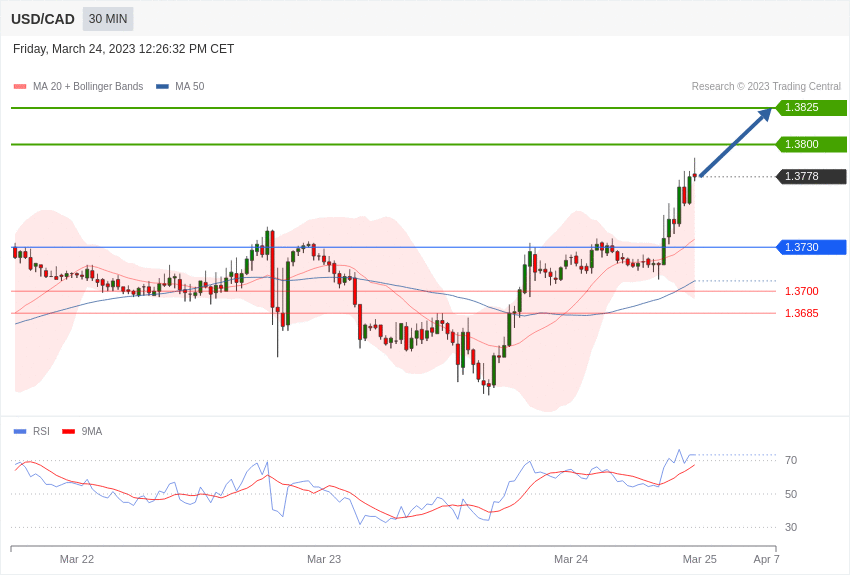The height and width of the screenshot is (576, 850).
Task: Click the blue MA 50 legend swatch
Action: [163, 87]
